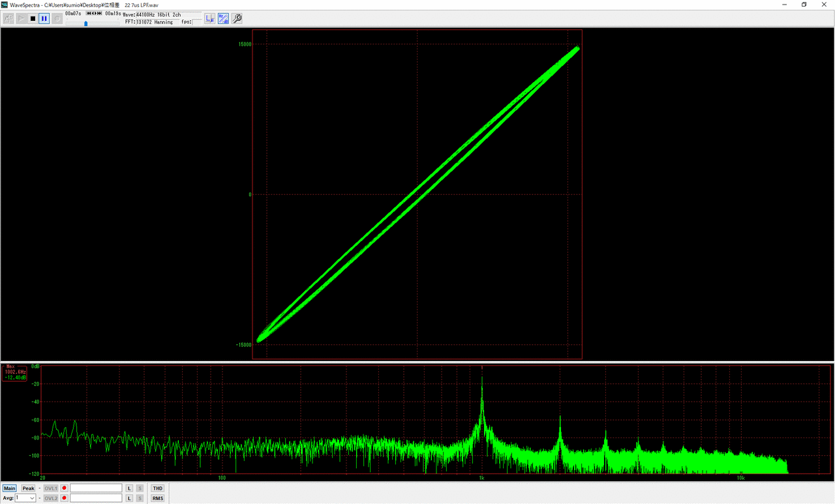Click the Max frequency readout 1002.6Hz
Viewport: 835px width, 504px height.
click(x=15, y=372)
